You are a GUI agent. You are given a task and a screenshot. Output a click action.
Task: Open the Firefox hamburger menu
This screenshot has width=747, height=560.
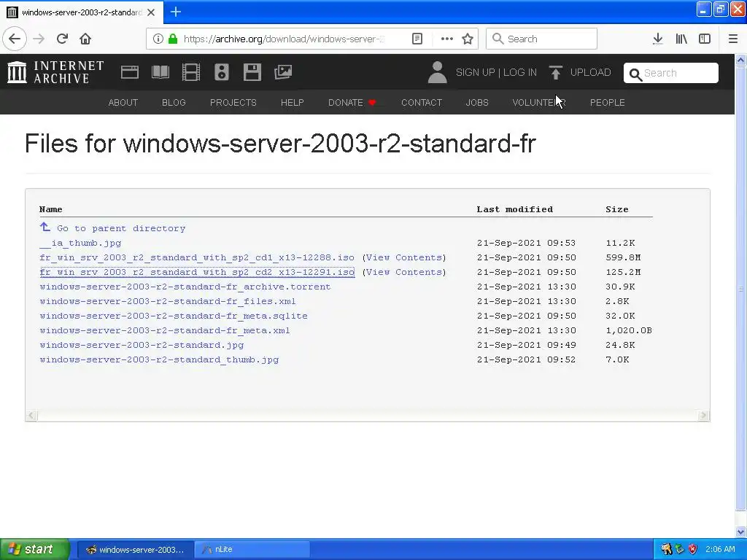click(733, 39)
